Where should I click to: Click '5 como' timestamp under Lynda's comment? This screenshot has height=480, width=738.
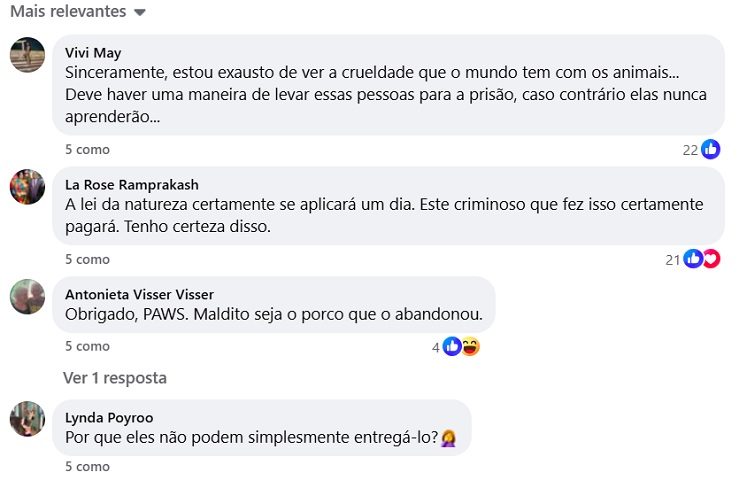87,466
